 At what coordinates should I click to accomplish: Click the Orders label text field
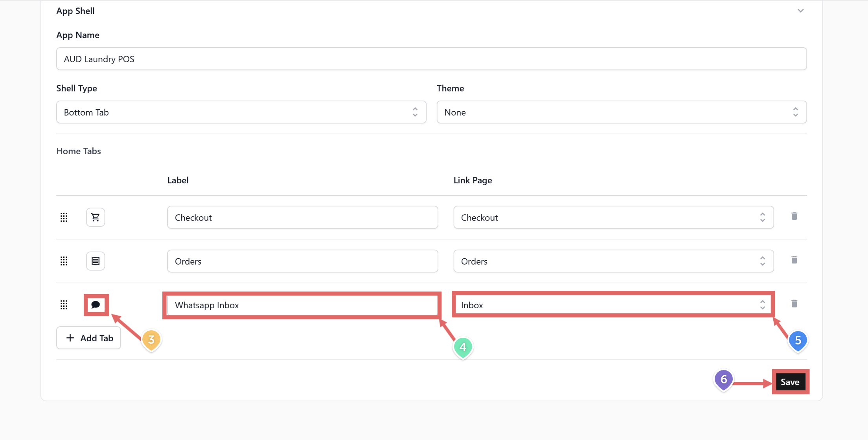pyautogui.click(x=302, y=261)
